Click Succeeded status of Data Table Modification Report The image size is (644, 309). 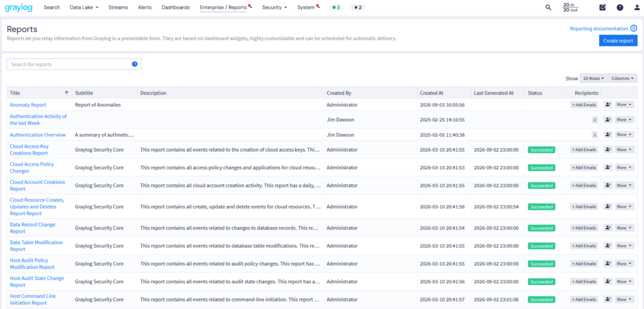[x=541, y=245]
